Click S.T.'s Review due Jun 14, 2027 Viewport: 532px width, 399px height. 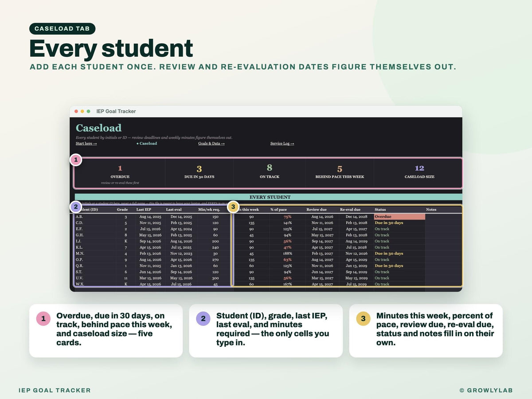pyautogui.click(x=322, y=272)
